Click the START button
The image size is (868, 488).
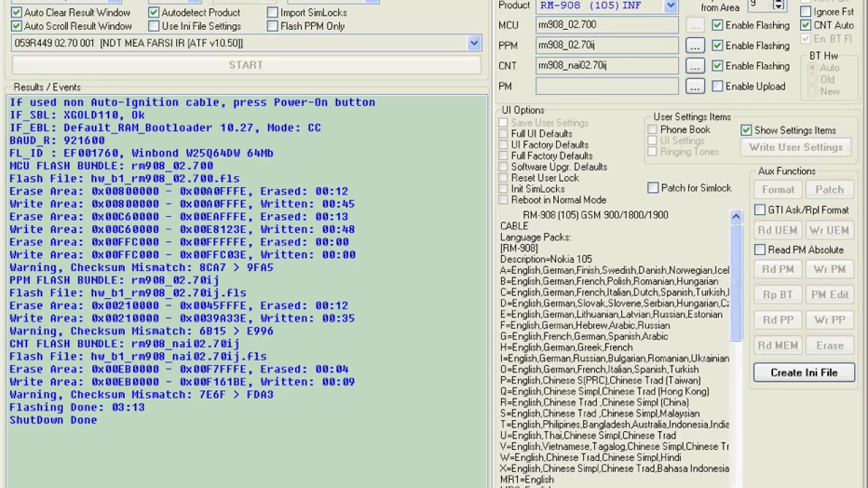(246, 65)
